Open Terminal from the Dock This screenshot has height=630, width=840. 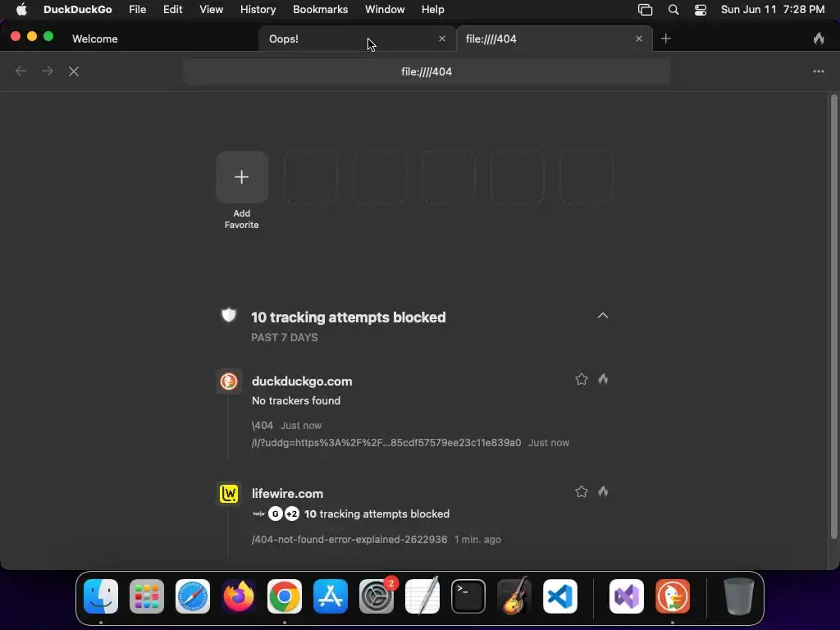[x=468, y=596]
